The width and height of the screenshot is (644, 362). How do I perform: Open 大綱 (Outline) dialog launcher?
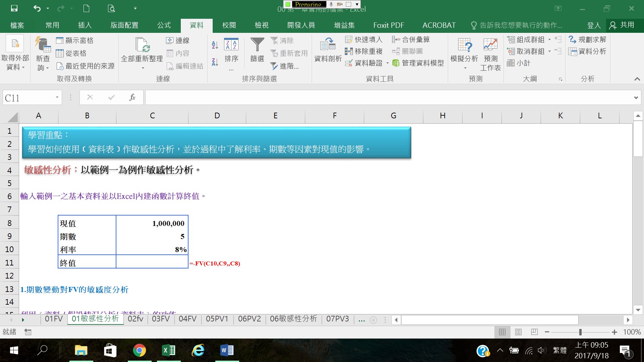[x=560, y=79]
